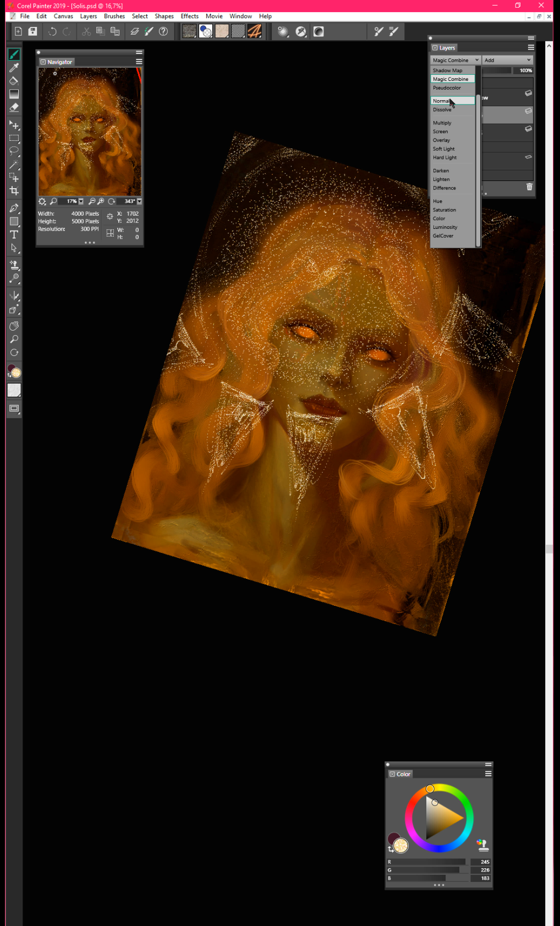The image size is (560, 926).
Task: Choose Shadow Map composite method
Action: [x=452, y=70]
